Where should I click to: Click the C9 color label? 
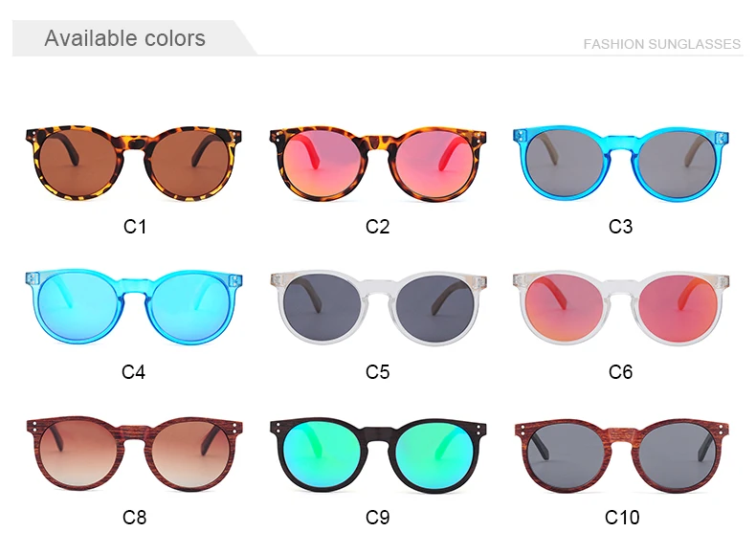click(377, 518)
